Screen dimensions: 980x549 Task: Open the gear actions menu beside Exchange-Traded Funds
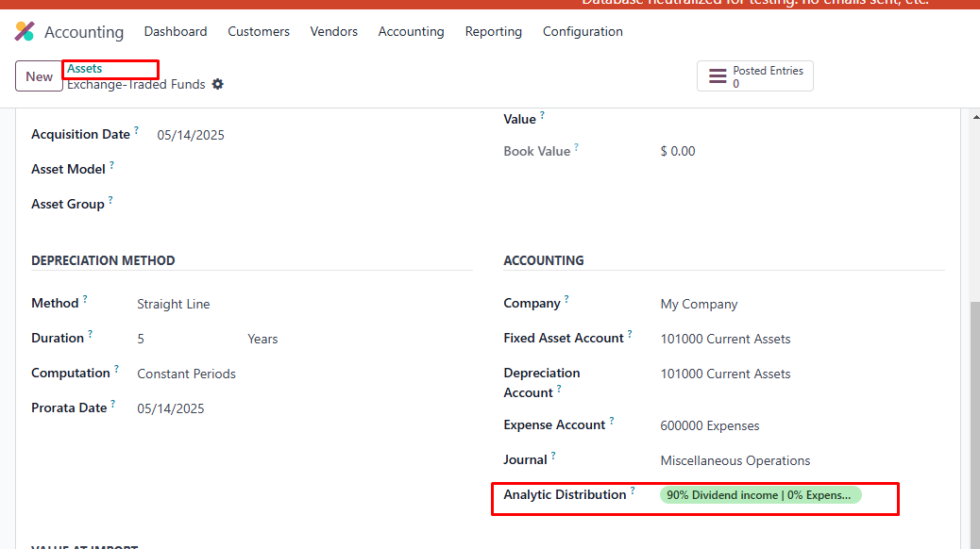click(217, 84)
